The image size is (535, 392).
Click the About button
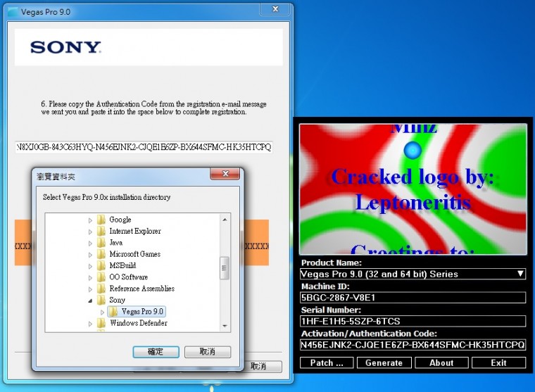tap(441, 362)
